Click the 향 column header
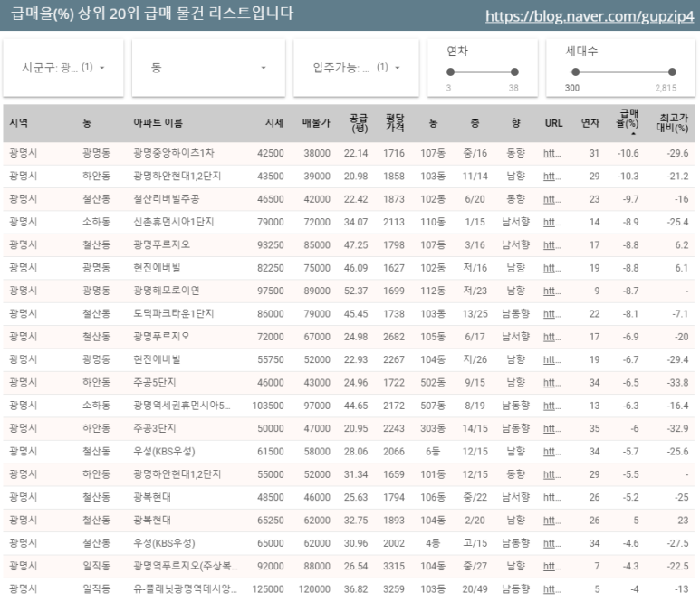 pos(515,123)
